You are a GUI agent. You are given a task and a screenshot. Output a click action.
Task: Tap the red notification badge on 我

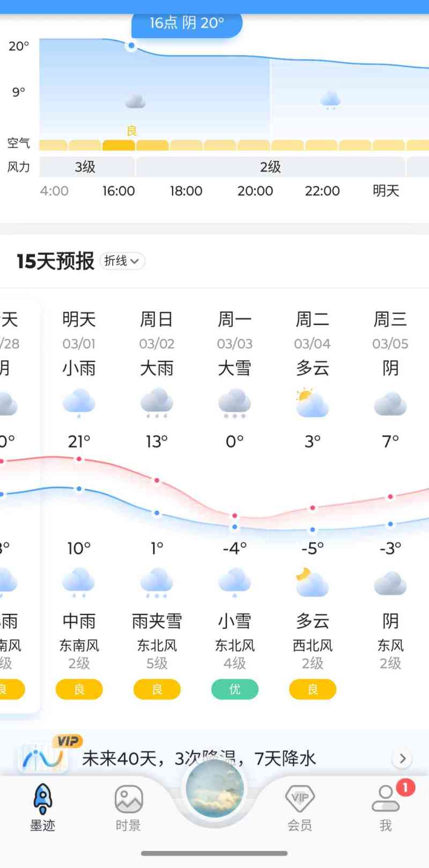(x=405, y=788)
